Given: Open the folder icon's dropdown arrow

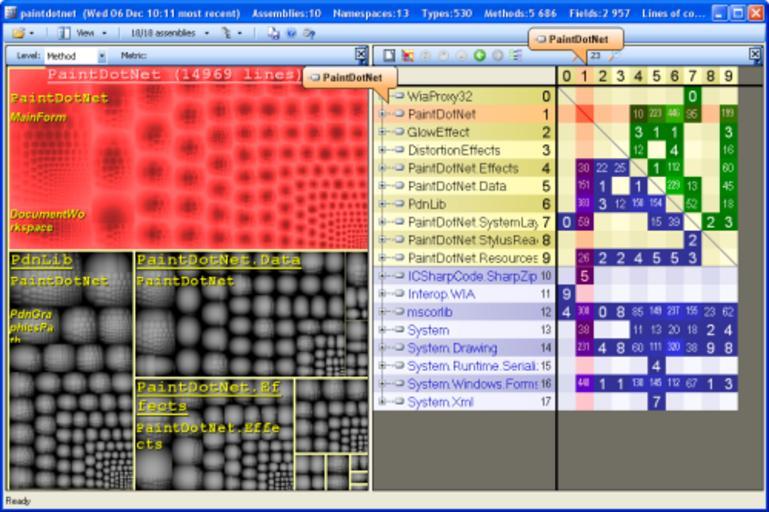Looking at the screenshot, I should (x=32, y=33).
